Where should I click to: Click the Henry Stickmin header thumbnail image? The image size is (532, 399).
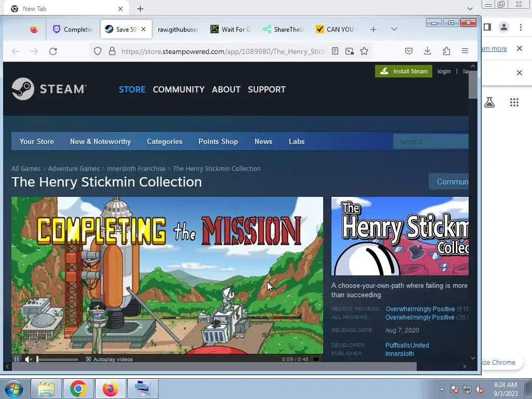pyautogui.click(x=400, y=236)
